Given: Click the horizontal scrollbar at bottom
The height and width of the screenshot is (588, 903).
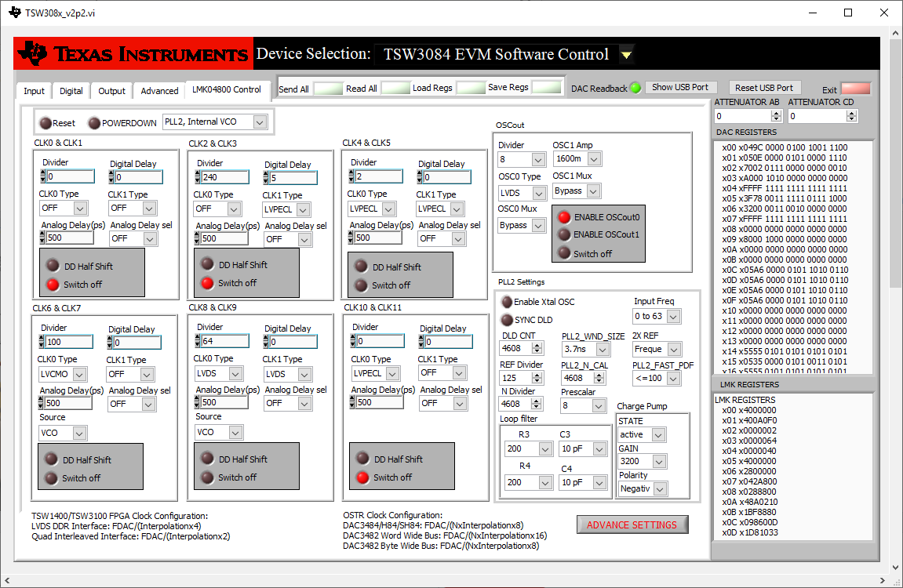Looking at the screenshot, I should (443, 580).
